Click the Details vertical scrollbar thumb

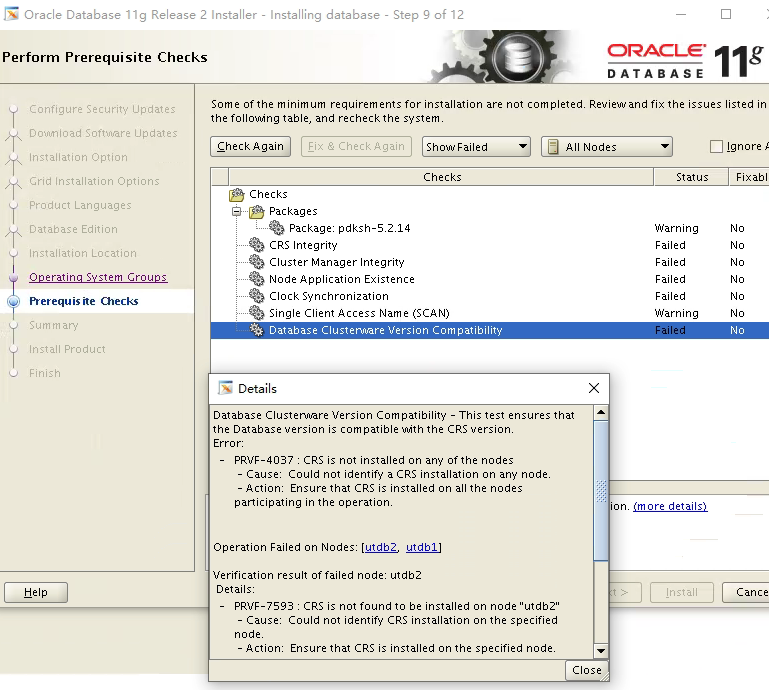click(x=601, y=490)
